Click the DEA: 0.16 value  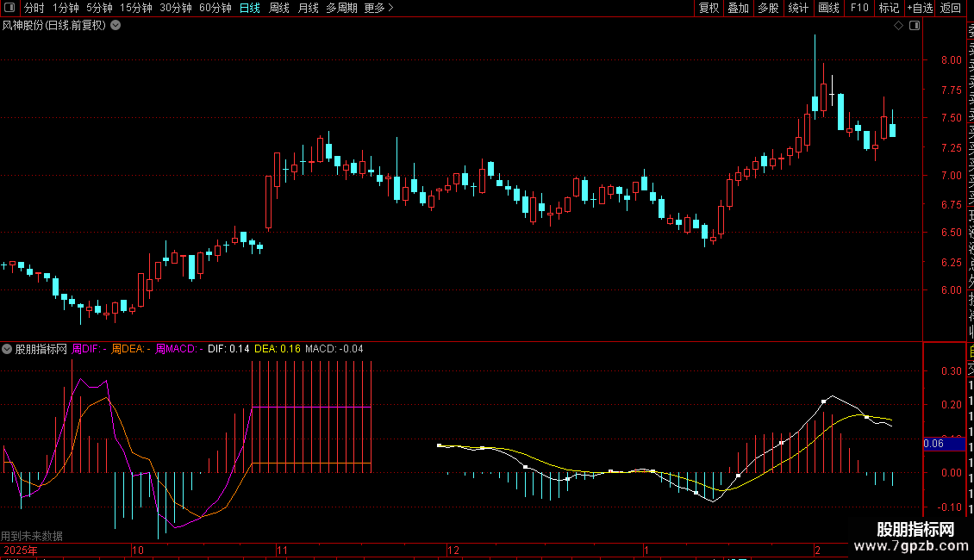pyautogui.click(x=277, y=349)
